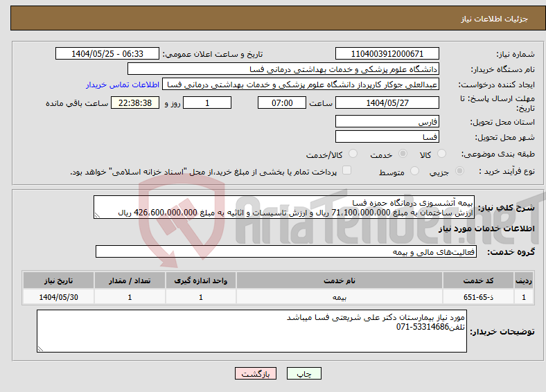Click the جزئیات اطلاعات نیاز page title
546x392 pixels.
click(495, 19)
